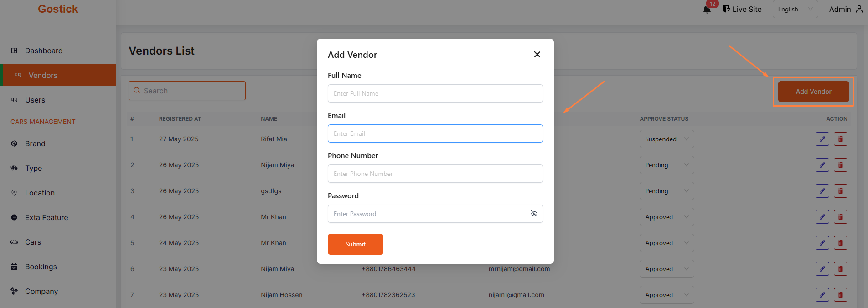Screen dimensions: 868x308
Task: Open the Approved status dropdown in row 7
Action: pyautogui.click(x=666, y=295)
